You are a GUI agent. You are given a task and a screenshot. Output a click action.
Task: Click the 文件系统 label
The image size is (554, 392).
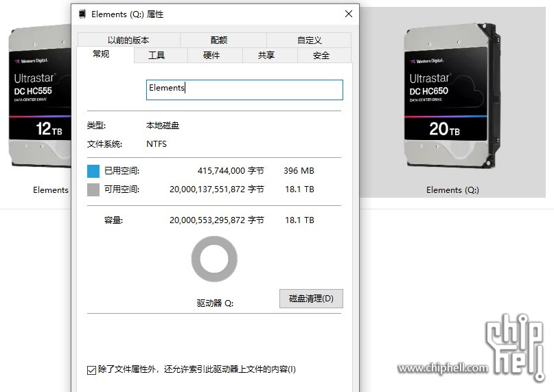104,144
